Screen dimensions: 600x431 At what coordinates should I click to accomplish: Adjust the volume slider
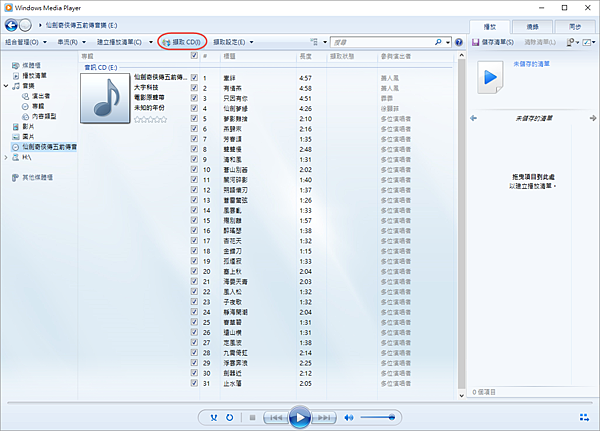(377, 418)
